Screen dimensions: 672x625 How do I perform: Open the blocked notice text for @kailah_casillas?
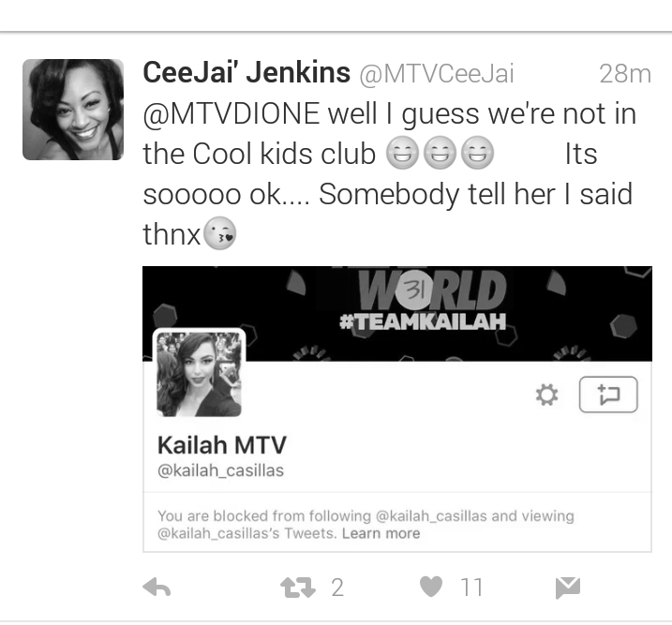pyautogui.click(x=366, y=525)
